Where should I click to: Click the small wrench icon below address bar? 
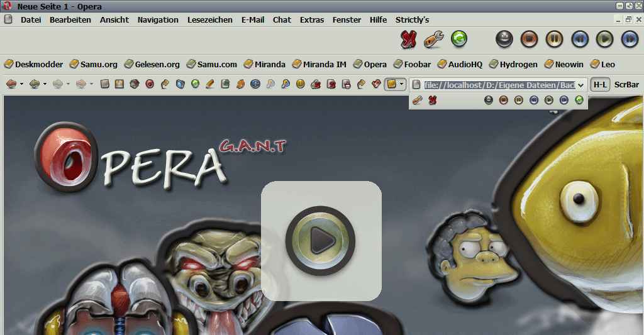point(418,100)
